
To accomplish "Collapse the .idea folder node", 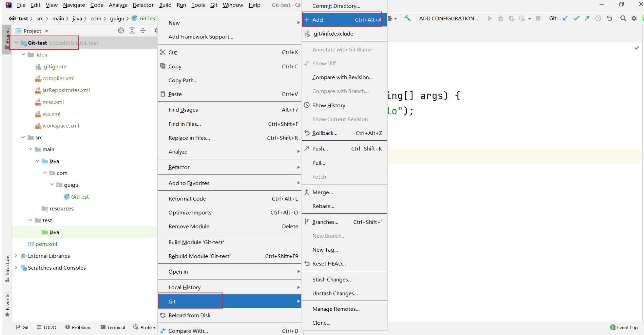I will coord(23,54).
